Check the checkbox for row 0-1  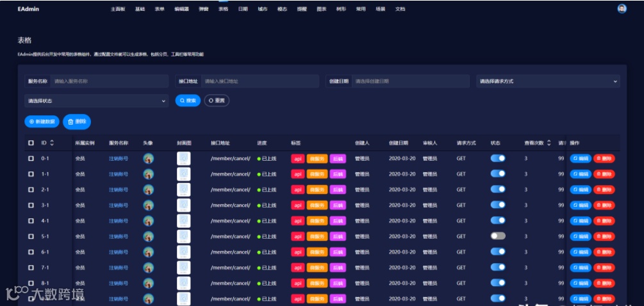(31, 158)
